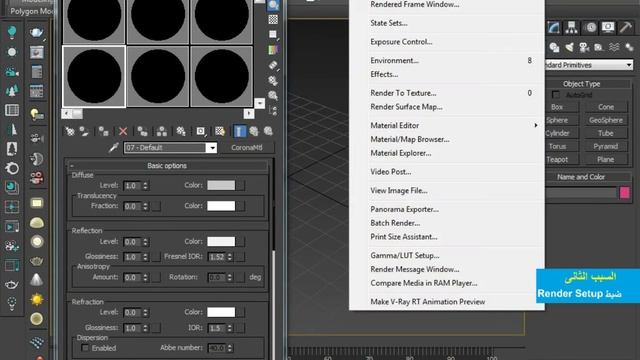
Task: Click the Plane object type button
Action: [x=606, y=160]
